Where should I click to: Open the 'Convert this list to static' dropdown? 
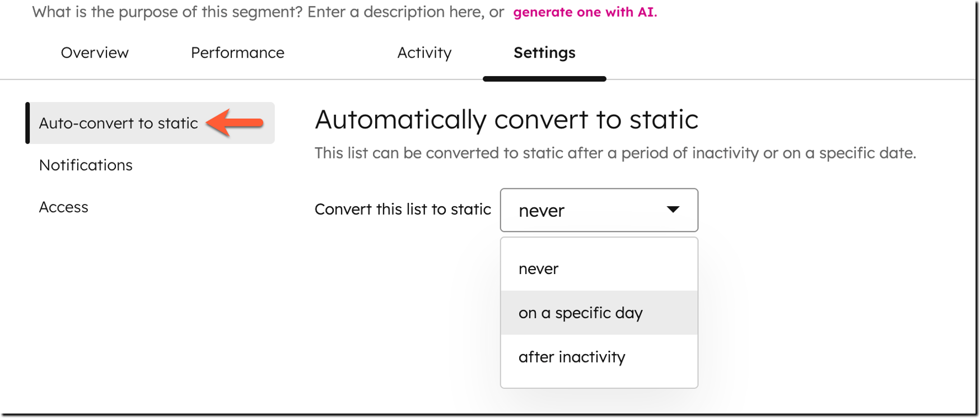[598, 210]
